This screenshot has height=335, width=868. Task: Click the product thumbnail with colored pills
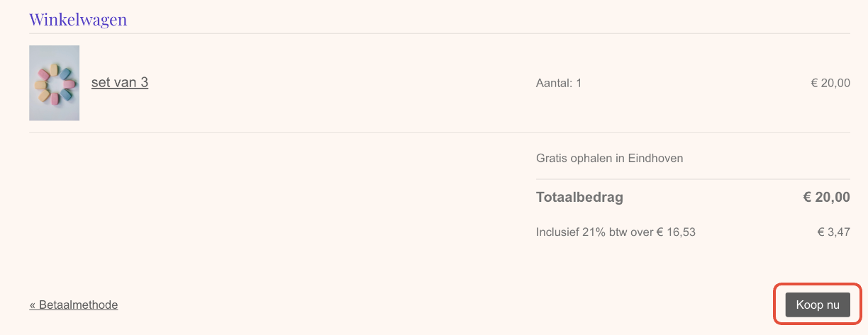(x=54, y=83)
